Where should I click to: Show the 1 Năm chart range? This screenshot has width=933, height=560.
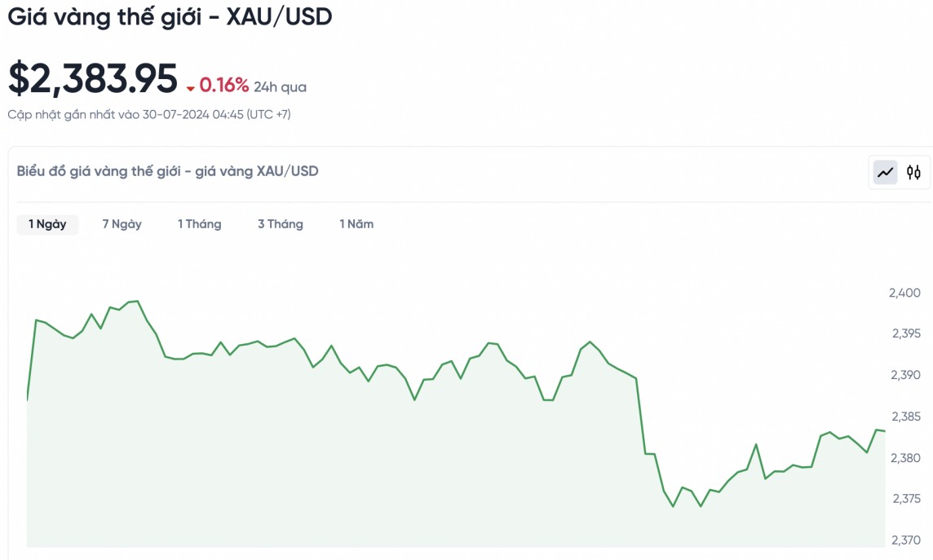356,224
